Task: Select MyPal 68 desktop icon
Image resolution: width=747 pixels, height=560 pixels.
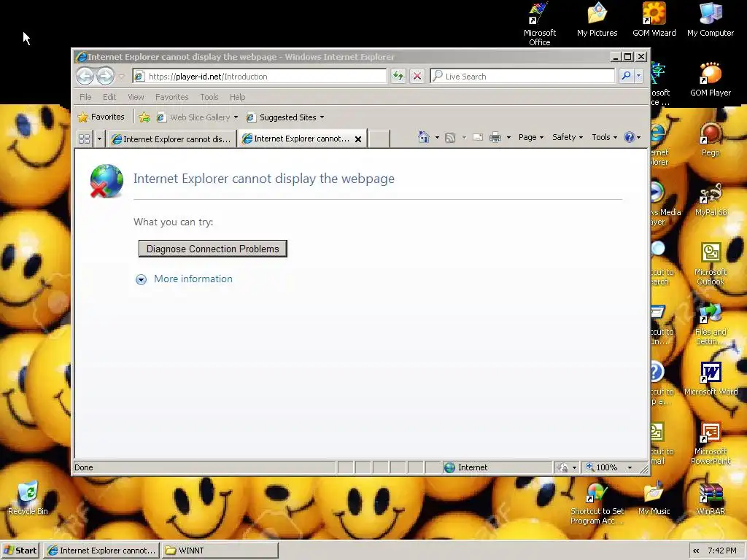Action: (x=711, y=200)
